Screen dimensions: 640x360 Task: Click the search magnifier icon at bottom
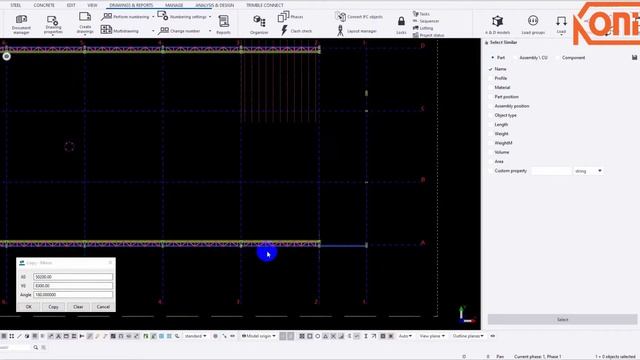(x=36, y=347)
